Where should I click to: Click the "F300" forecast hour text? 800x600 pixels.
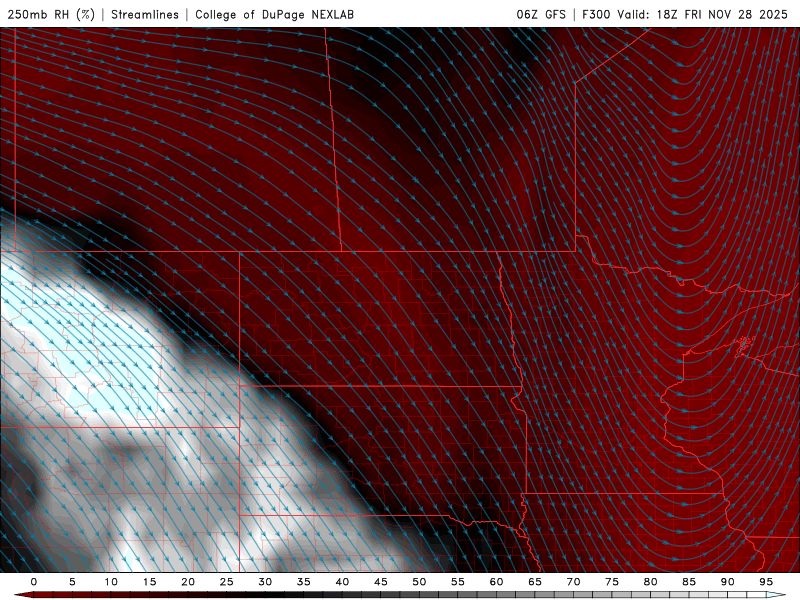[596, 14]
